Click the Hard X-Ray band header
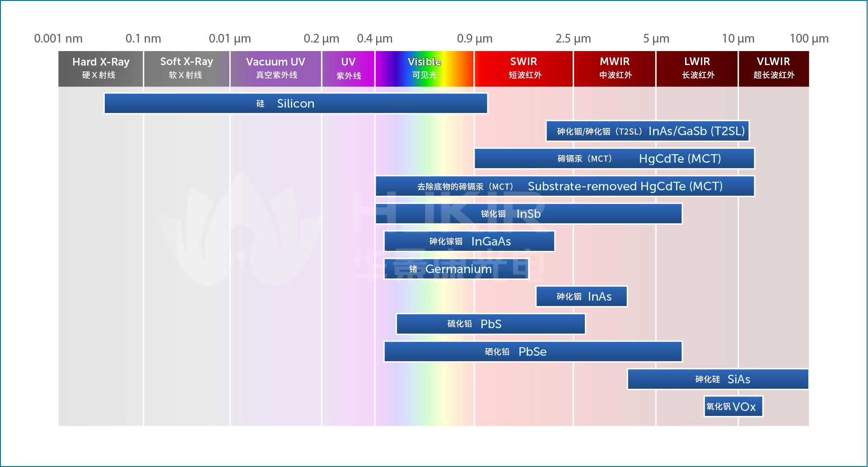This screenshot has width=868, height=467. (x=101, y=69)
